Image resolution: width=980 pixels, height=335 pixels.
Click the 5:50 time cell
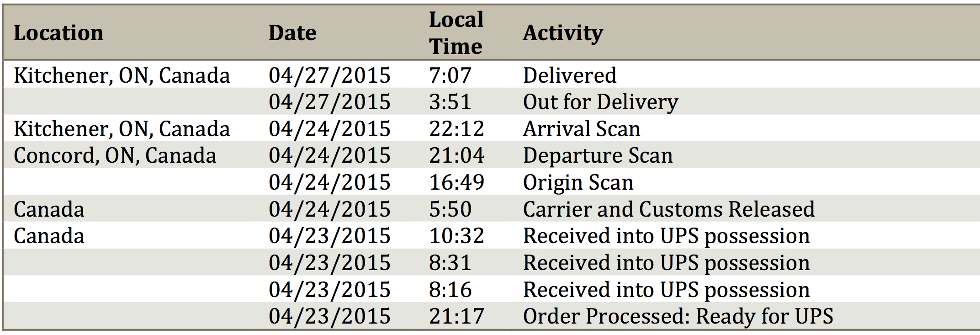point(450,209)
